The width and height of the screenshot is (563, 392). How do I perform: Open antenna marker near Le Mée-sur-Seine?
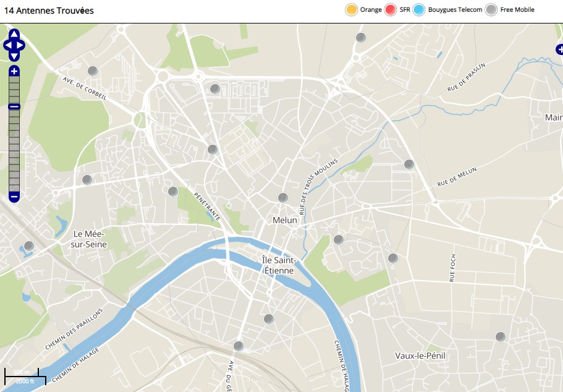pyautogui.click(x=28, y=246)
